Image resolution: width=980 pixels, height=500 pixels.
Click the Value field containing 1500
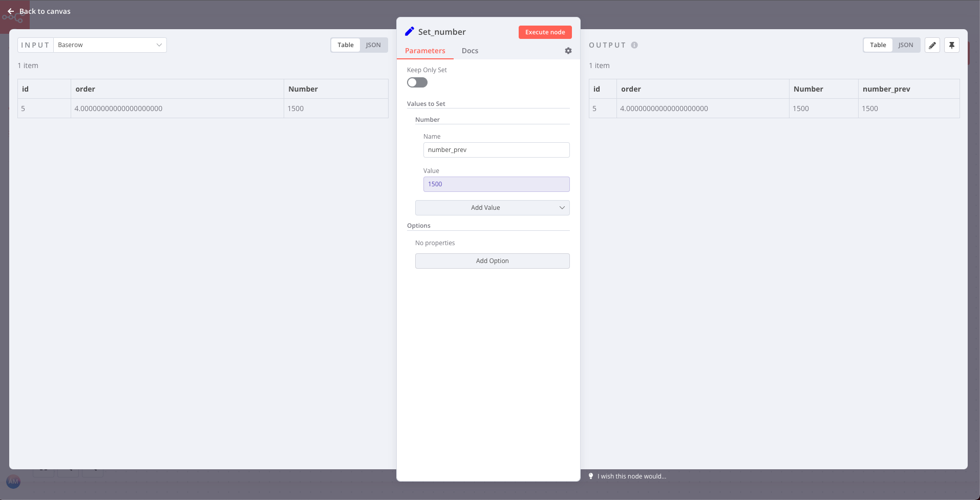click(497, 184)
